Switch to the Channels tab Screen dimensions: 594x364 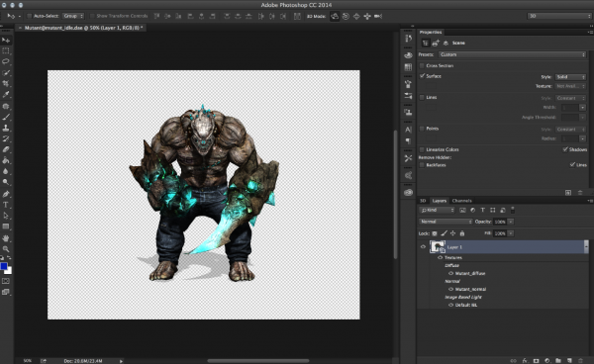461,201
